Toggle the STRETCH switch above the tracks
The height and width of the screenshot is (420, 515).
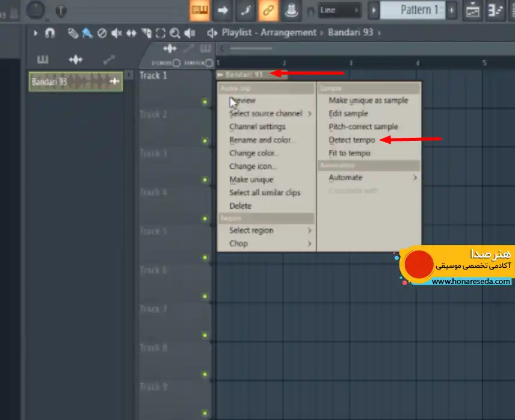[209, 63]
